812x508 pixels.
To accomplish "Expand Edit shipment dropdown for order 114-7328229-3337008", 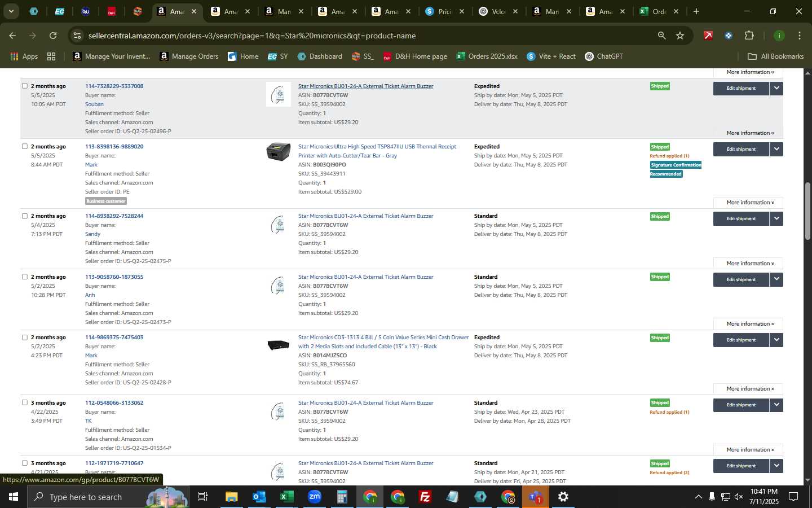I will point(776,88).
